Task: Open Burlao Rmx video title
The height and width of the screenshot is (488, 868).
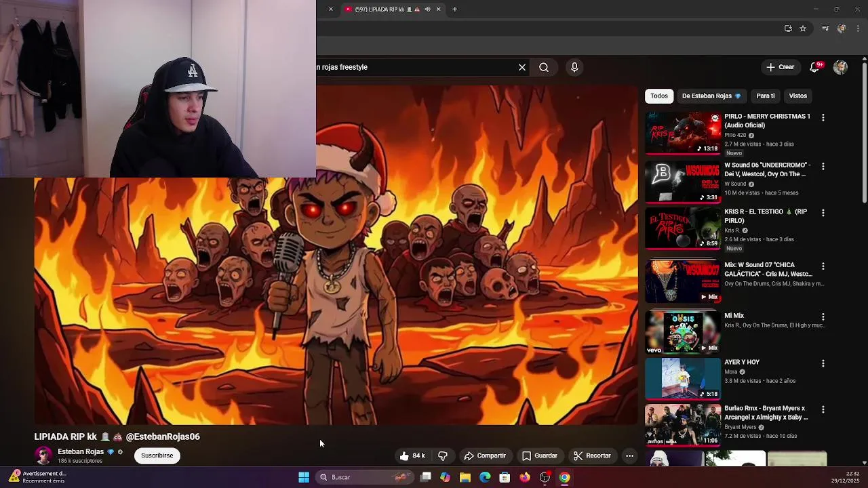Action: pyautogui.click(x=766, y=413)
